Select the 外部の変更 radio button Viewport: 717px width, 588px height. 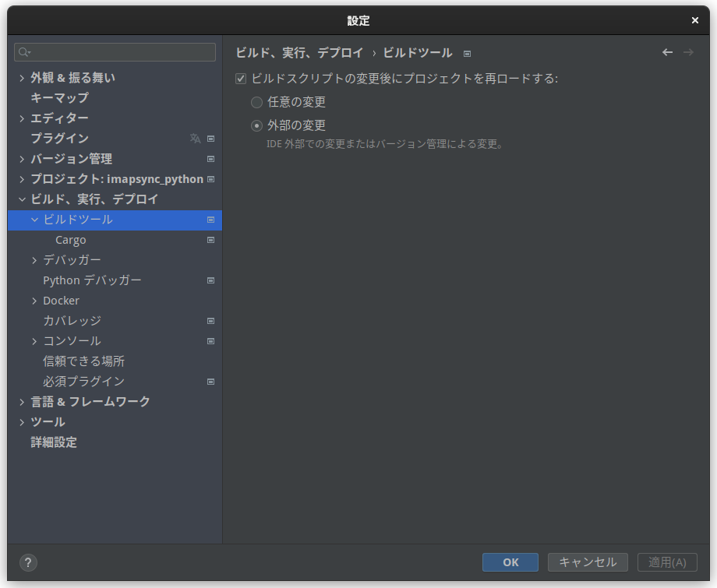click(x=257, y=125)
